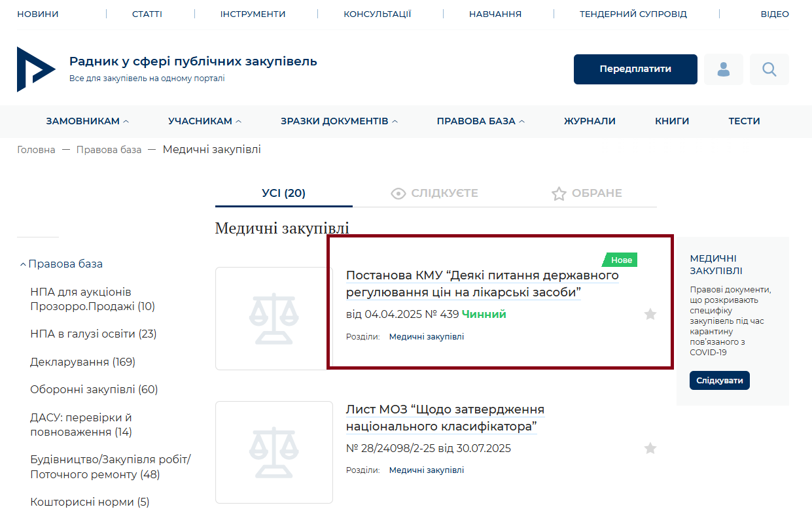Open the Лист МОЗ document title link
The height and width of the screenshot is (524, 812).
[x=445, y=418]
